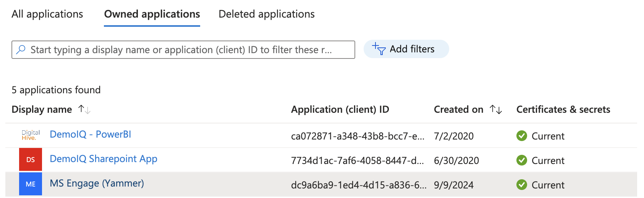
Task: Sort by the Display name column arrows
Action: pyautogui.click(x=84, y=109)
